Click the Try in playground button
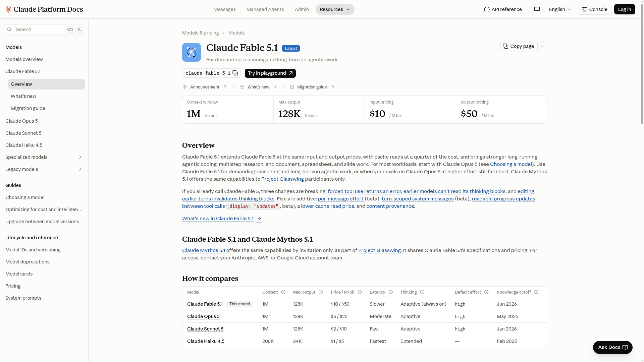644x362 pixels. 270,73
